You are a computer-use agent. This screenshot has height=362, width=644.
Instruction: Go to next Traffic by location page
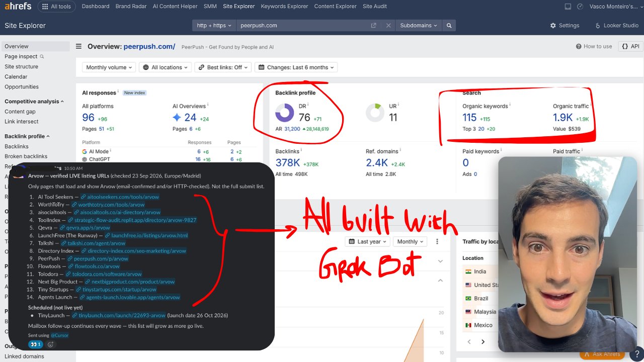coord(483,342)
